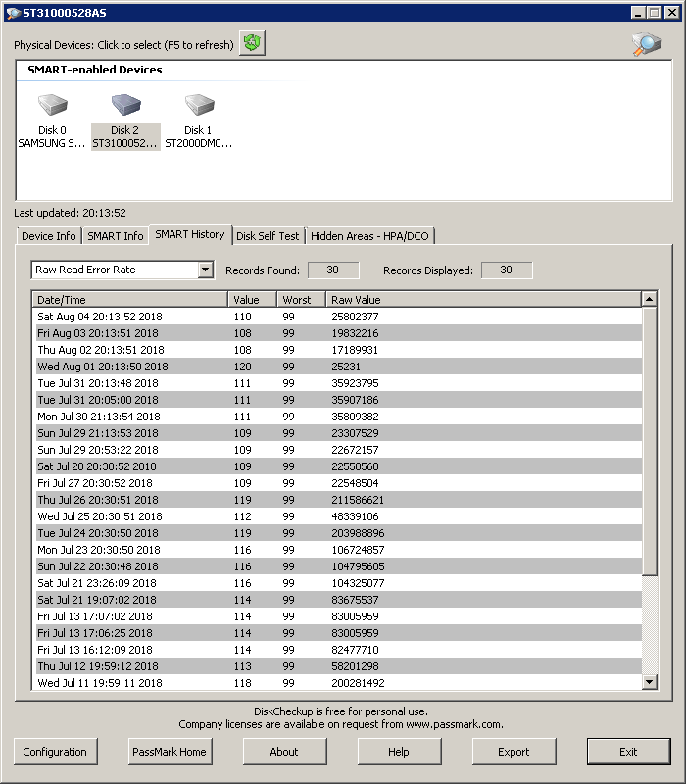Sort by the Date/Time column header
The width and height of the screenshot is (686, 784).
pos(130,300)
